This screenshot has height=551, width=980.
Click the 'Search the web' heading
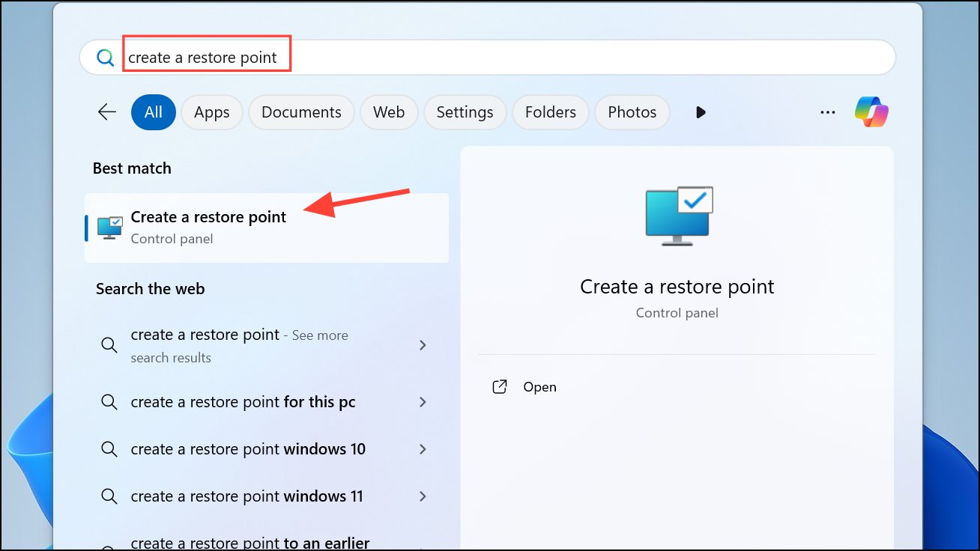[x=150, y=289]
